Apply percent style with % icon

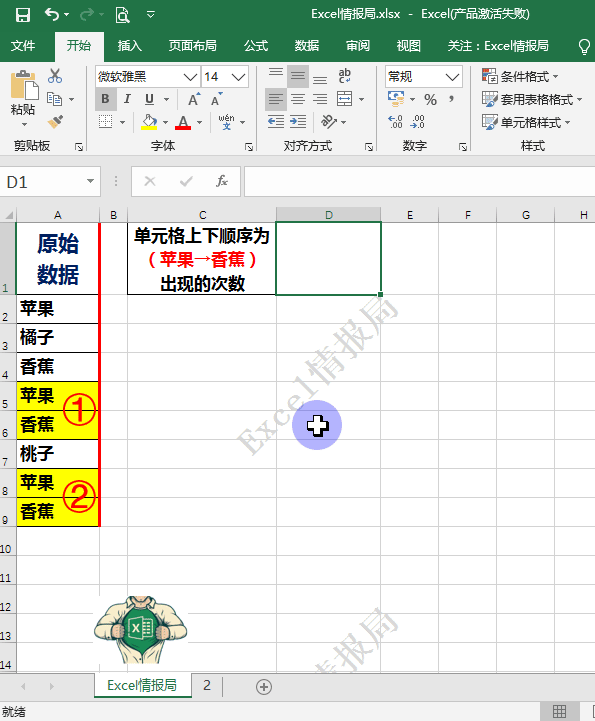(430, 99)
